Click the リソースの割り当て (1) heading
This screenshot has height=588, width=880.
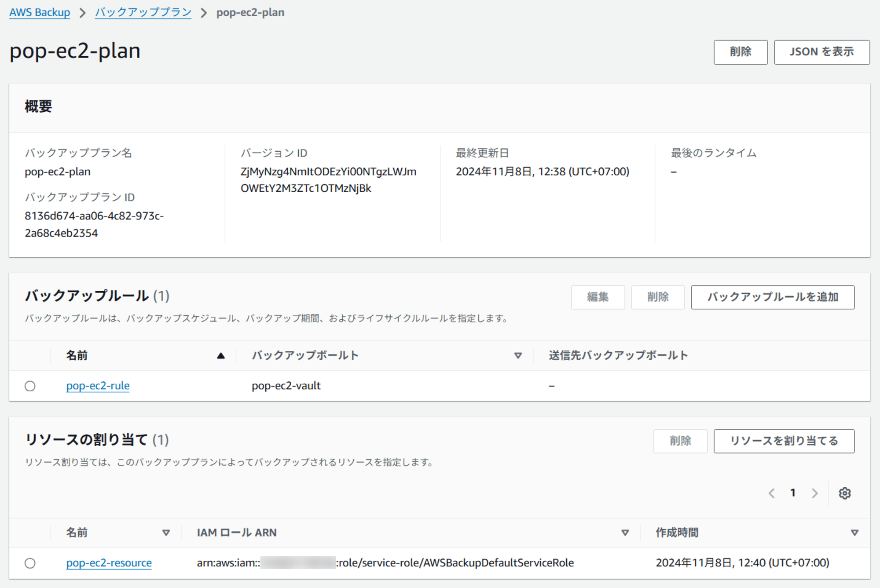coord(97,439)
